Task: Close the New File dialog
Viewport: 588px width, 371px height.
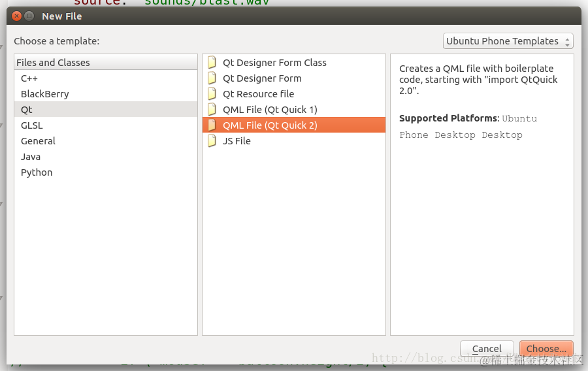Action: pos(16,16)
